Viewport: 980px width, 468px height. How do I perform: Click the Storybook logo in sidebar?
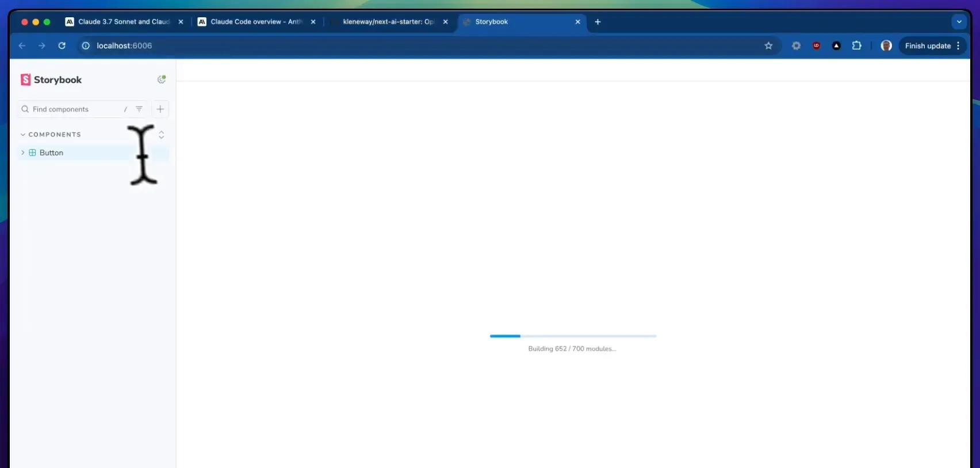click(x=51, y=80)
